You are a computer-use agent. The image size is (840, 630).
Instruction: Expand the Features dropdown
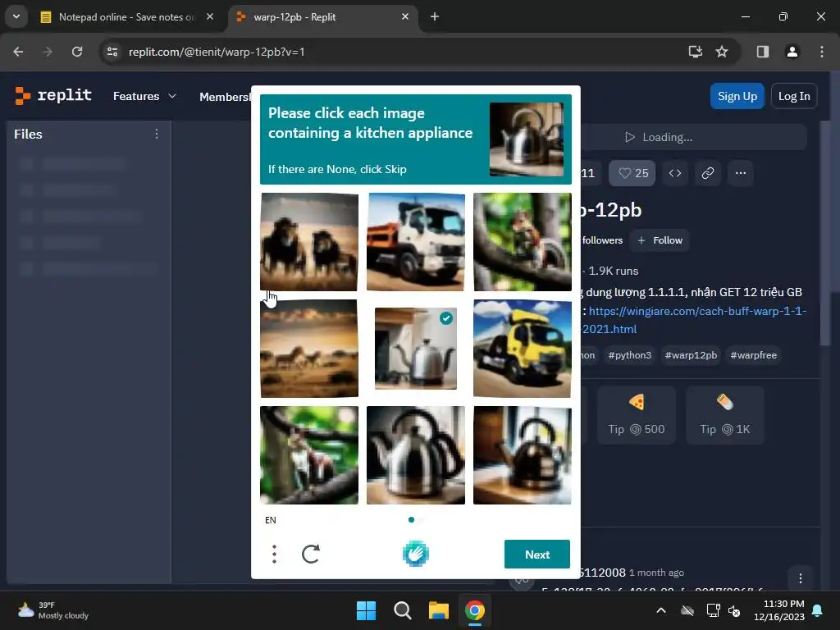[144, 97]
